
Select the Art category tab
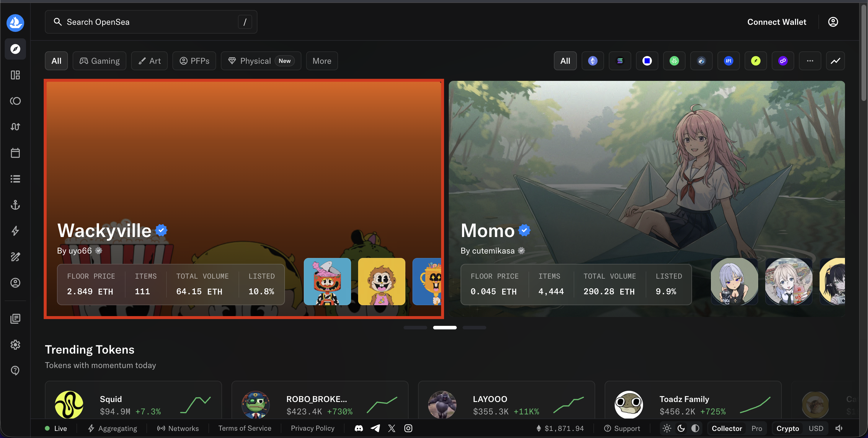click(x=149, y=61)
